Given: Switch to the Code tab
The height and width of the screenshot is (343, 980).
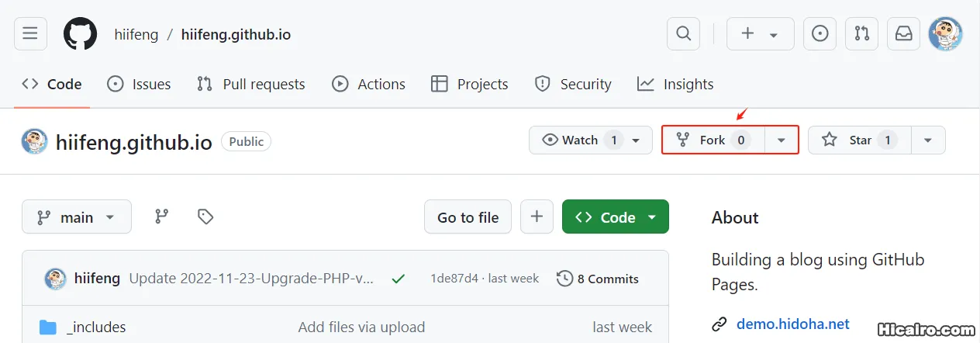Looking at the screenshot, I should 52,84.
